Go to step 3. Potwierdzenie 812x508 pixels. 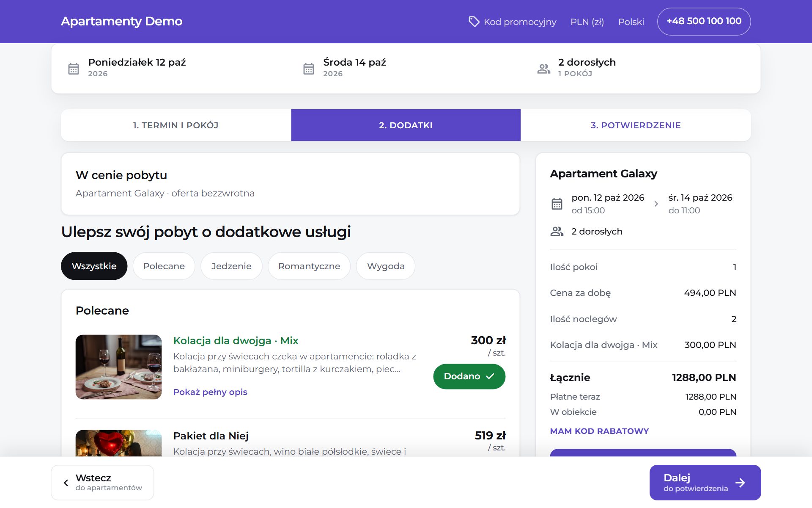636,125
